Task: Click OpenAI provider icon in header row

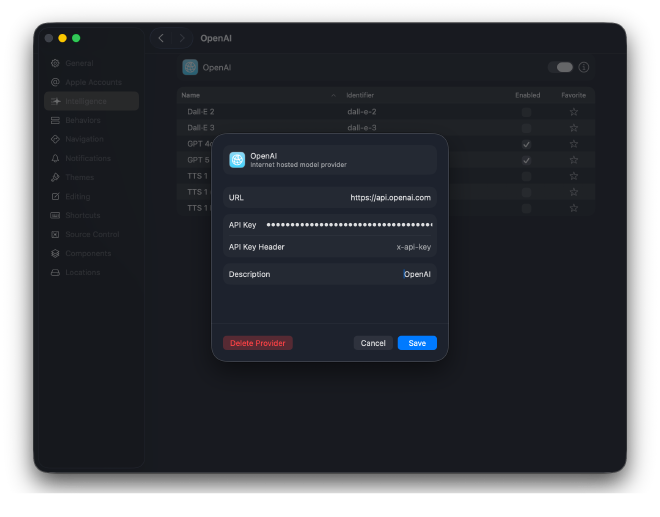Action: [x=190, y=67]
